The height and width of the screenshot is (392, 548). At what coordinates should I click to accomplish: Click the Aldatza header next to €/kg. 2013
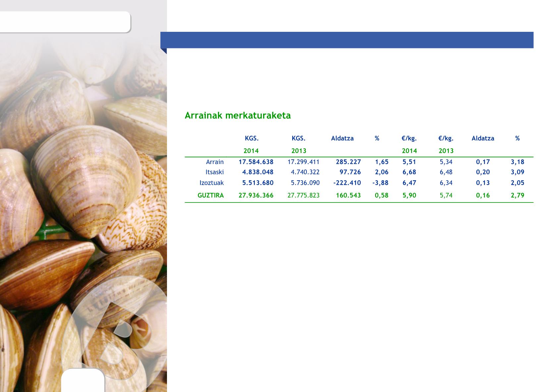click(x=483, y=138)
